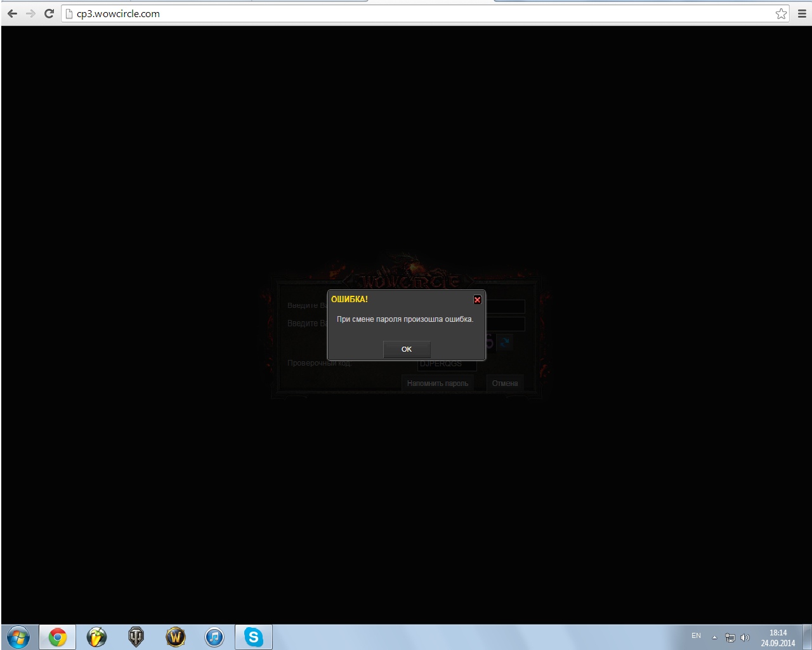Image resolution: width=812 pixels, height=650 pixels.
Task: Open FL Studio from the taskbar
Action: coord(96,637)
